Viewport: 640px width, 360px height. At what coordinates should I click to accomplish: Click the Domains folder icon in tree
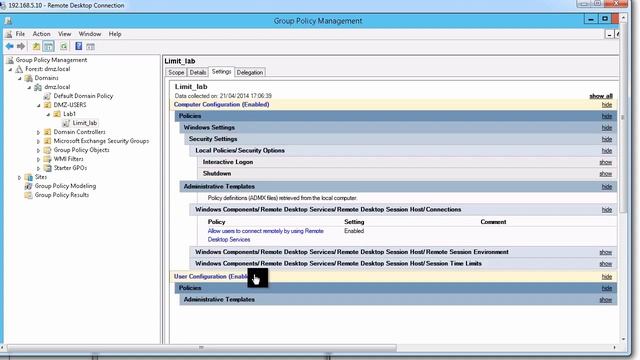pyautogui.click(x=29, y=78)
